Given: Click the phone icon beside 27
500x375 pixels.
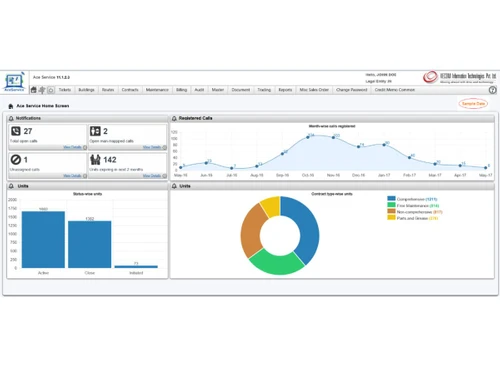Looking at the screenshot, I should [16, 131].
